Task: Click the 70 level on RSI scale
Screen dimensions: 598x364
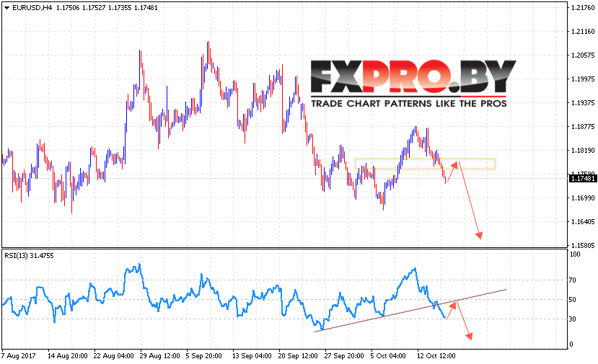Action: [x=573, y=280]
